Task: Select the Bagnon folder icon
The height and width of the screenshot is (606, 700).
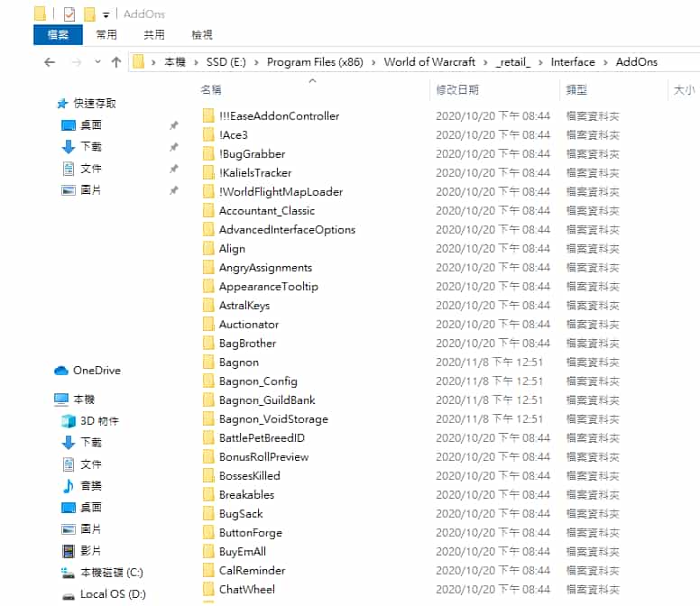Action: coord(208,363)
